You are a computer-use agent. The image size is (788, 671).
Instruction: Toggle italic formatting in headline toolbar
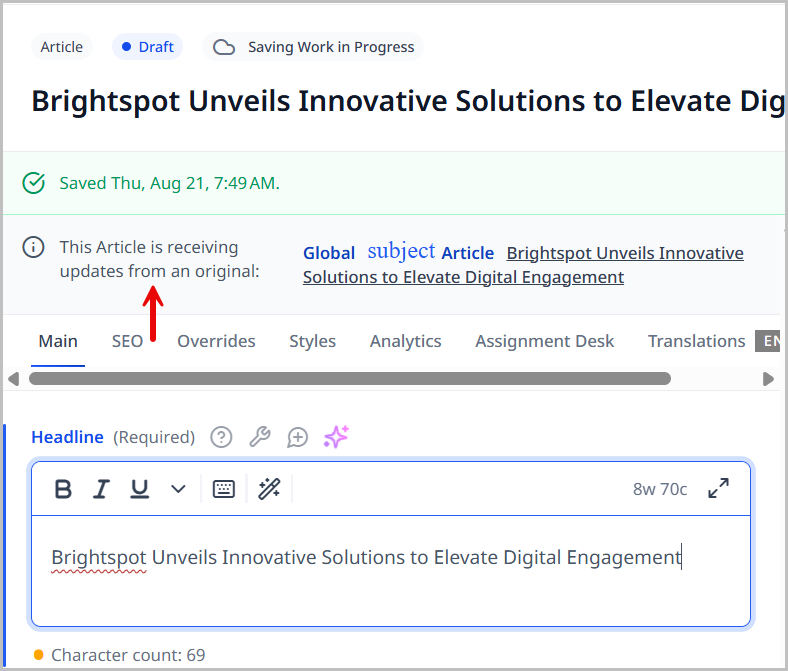tap(101, 489)
